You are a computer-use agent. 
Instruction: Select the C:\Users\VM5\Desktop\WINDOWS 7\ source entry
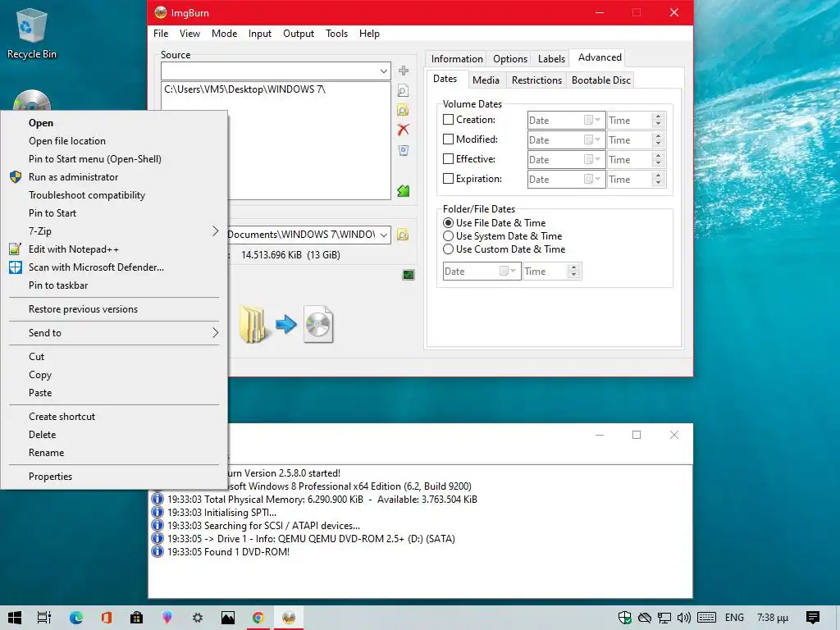(x=244, y=89)
